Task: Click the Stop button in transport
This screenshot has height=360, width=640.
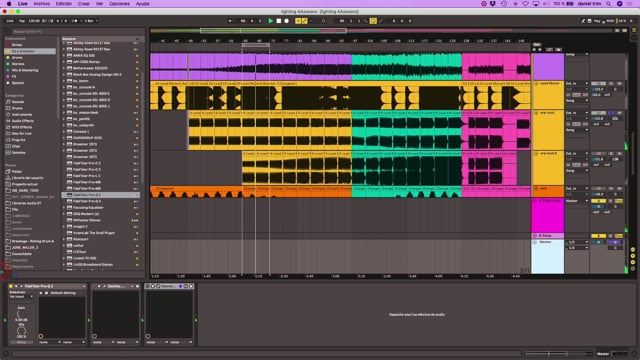Action: point(279,21)
